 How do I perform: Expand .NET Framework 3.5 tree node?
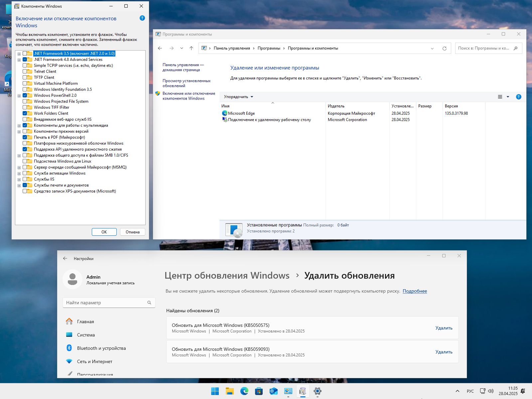[x=19, y=54]
